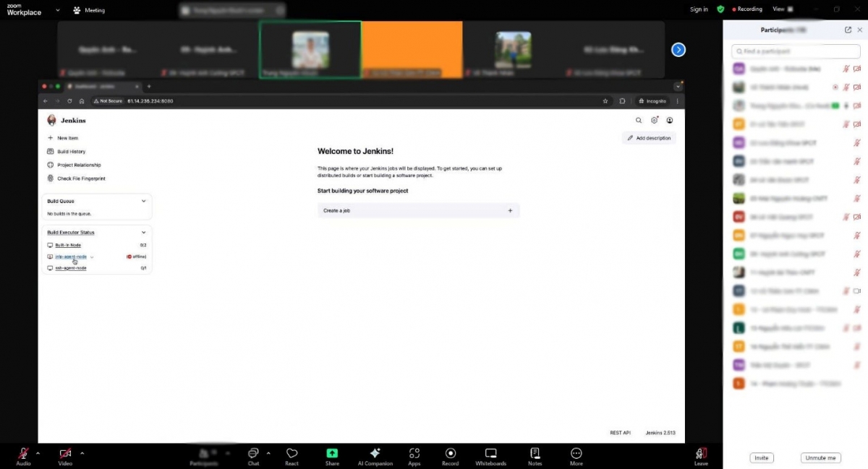868x469 pixels.
Task: Open the Built-In Node link
Action: click(68, 246)
